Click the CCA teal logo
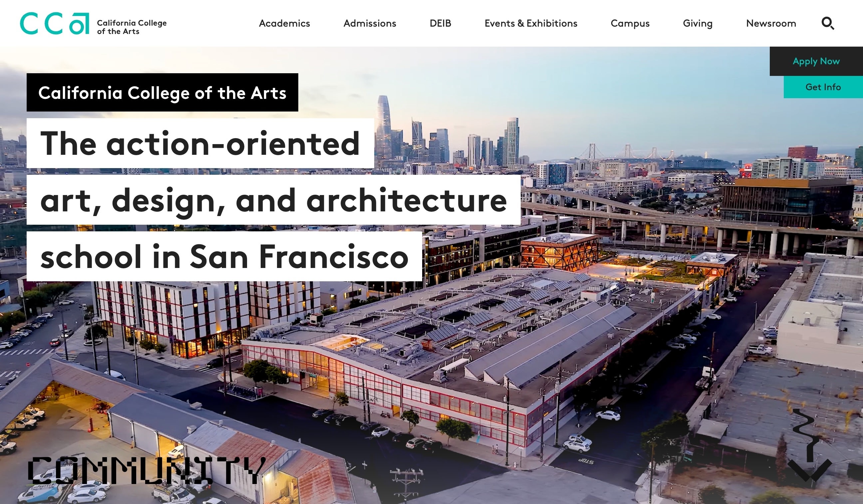Image resolution: width=863 pixels, height=504 pixels. point(55,24)
